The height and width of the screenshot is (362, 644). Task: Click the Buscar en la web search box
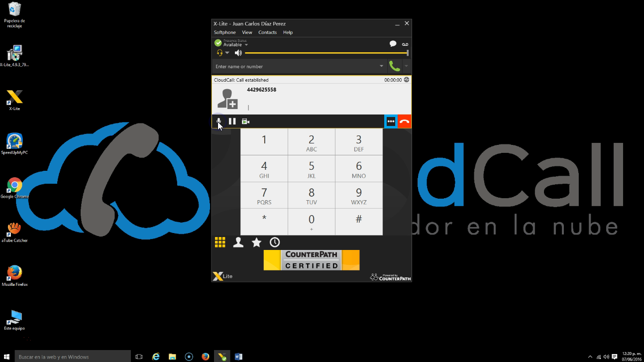pos(73,357)
